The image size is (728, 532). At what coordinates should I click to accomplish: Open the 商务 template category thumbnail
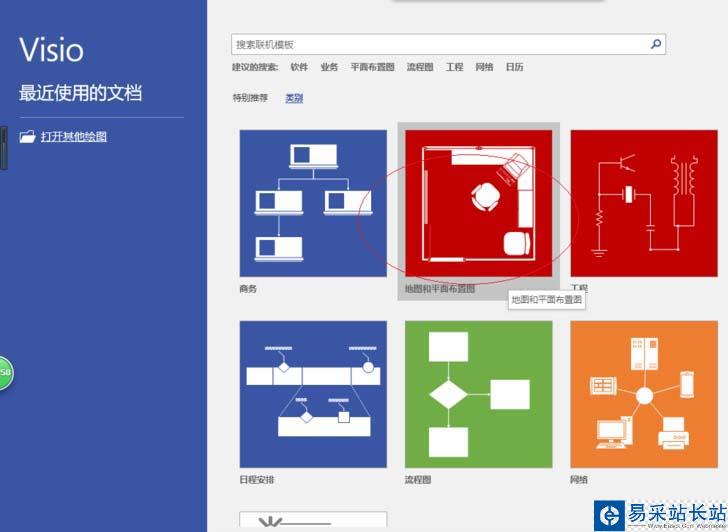click(x=313, y=203)
